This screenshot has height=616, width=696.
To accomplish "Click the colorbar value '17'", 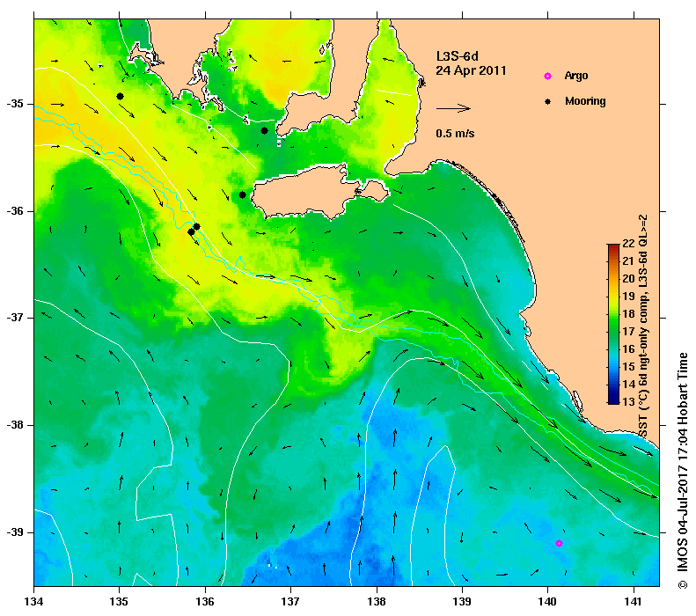I will (x=628, y=332).
